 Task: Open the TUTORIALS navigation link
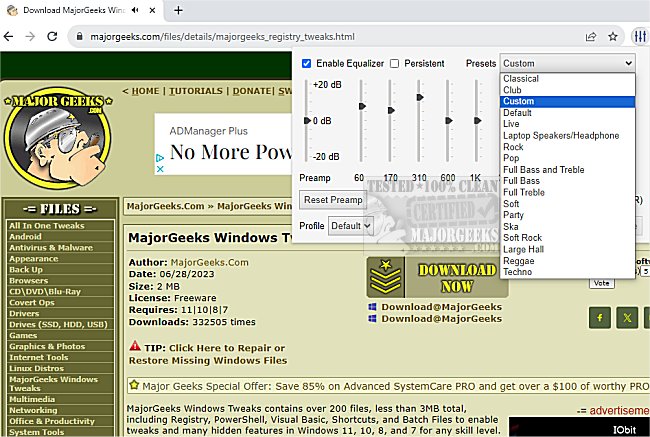click(x=196, y=91)
